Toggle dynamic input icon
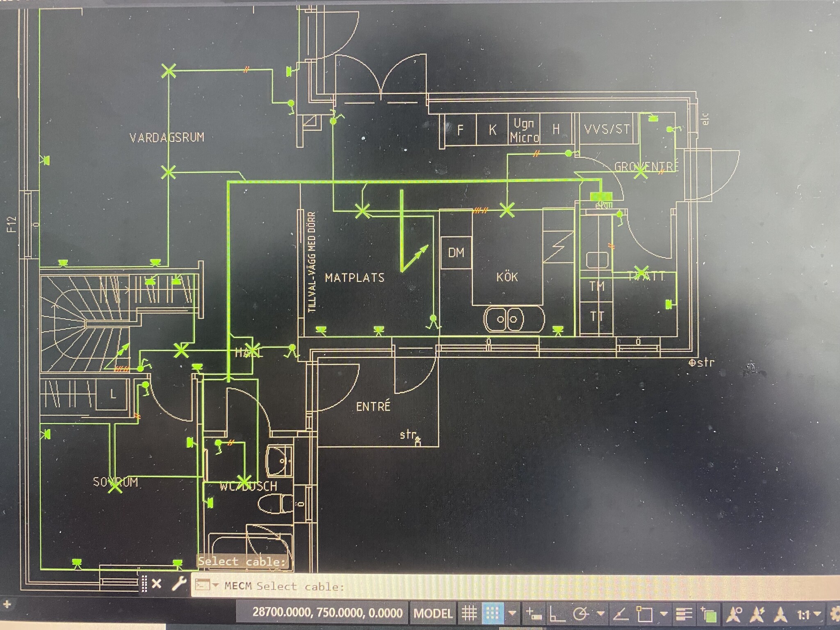Screen dimensions: 840x630 coord(534,614)
